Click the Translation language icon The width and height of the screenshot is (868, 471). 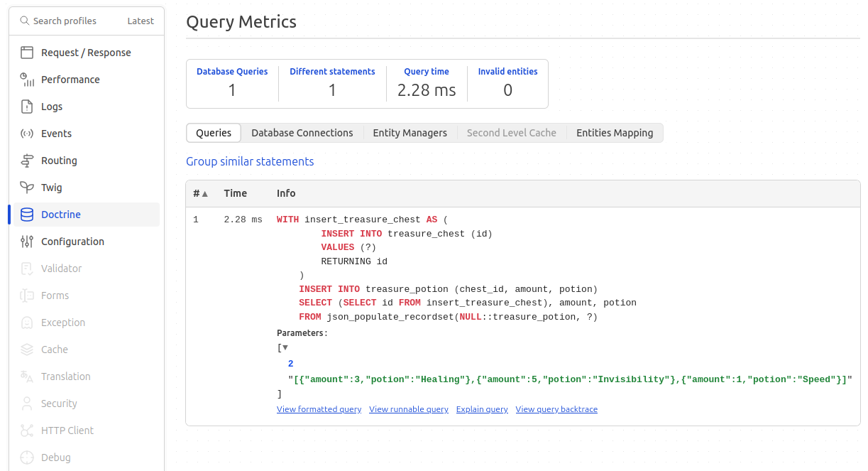pyautogui.click(x=27, y=377)
